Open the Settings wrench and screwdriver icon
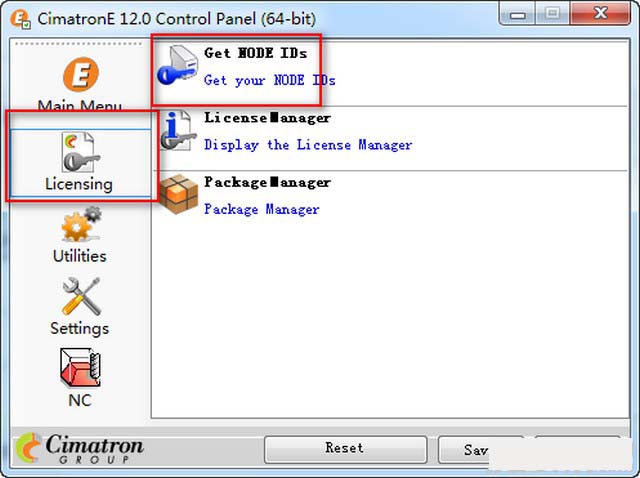Image resolution: width=640 pixels, height=478 pixels. coord(81,297)
